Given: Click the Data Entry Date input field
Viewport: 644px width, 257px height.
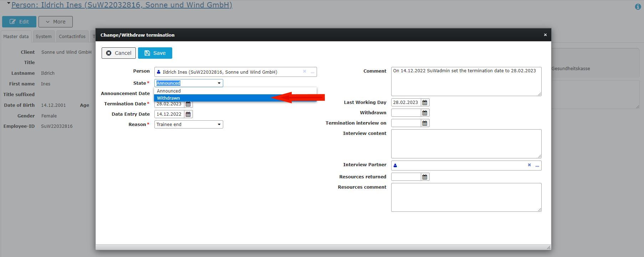Looking at the screenshot, I should (x=169, y=114).
